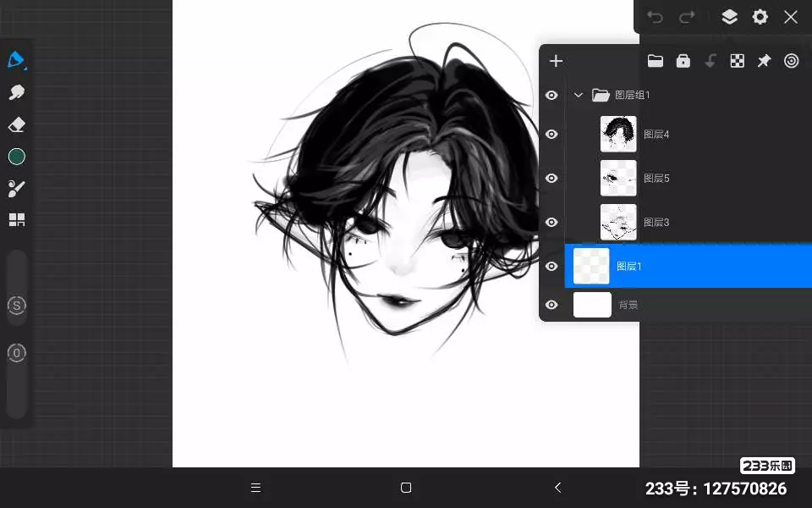Click the undo arrow
The height and width of the screenshot is (508, 812).
tap(655, 17)
